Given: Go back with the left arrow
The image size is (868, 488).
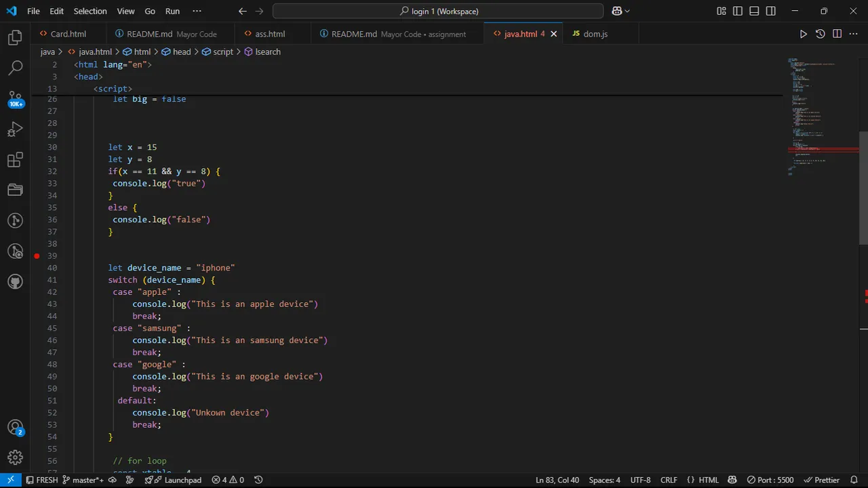Looking at the screenshot, I should point(243,11).
